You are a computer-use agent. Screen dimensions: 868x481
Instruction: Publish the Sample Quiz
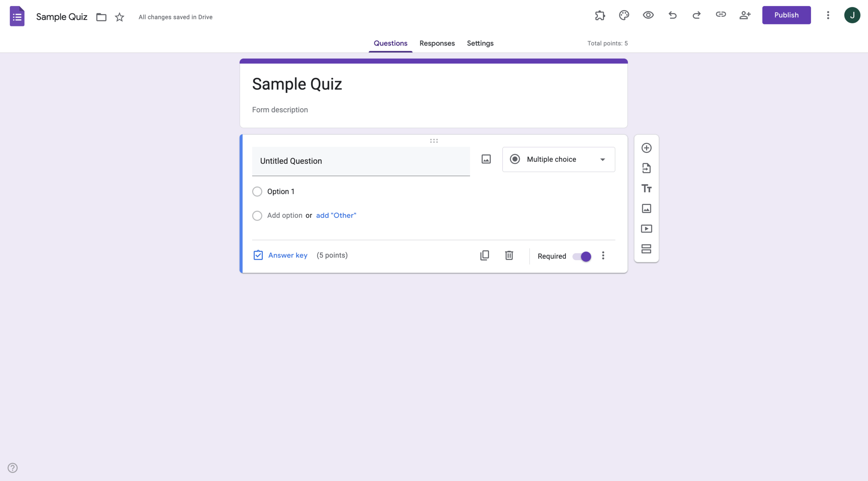point(786,15)
